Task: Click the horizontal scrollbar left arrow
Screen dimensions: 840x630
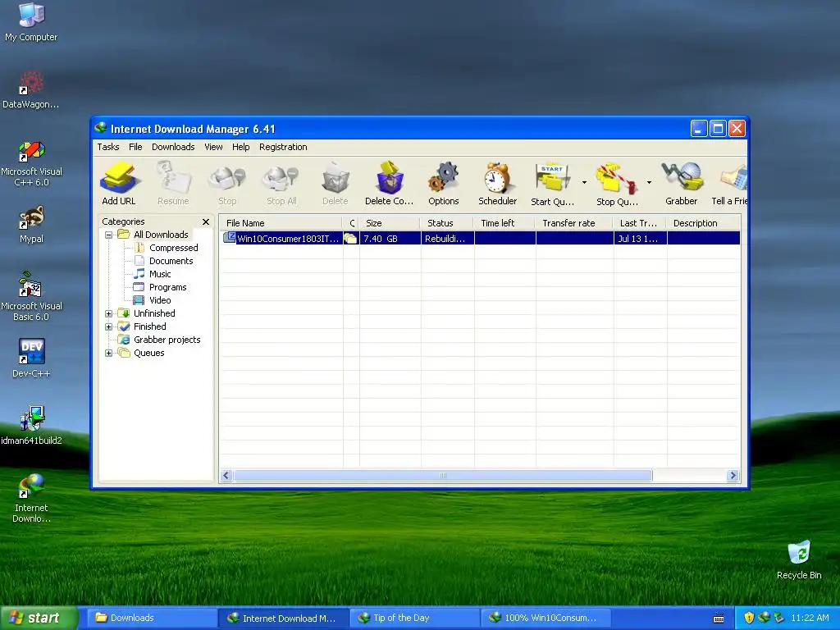Action: point(226,476)
